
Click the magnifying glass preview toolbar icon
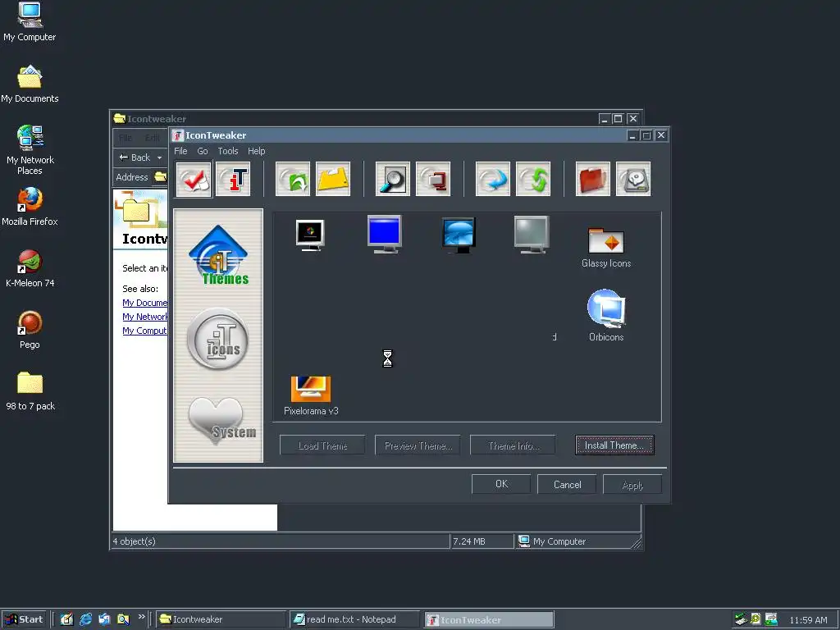click(x=393, y=179)
